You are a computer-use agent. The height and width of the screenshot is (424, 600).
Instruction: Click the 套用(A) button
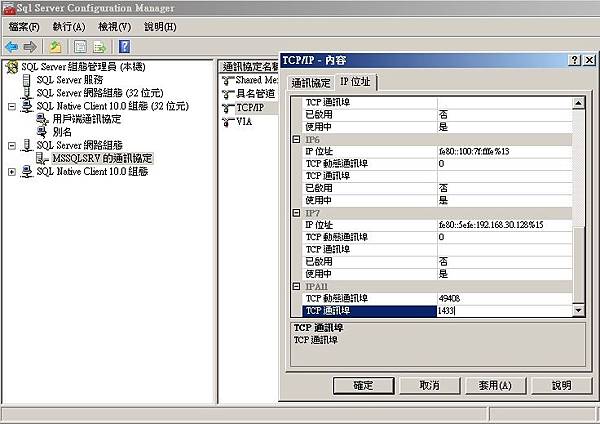pos(496,385)
